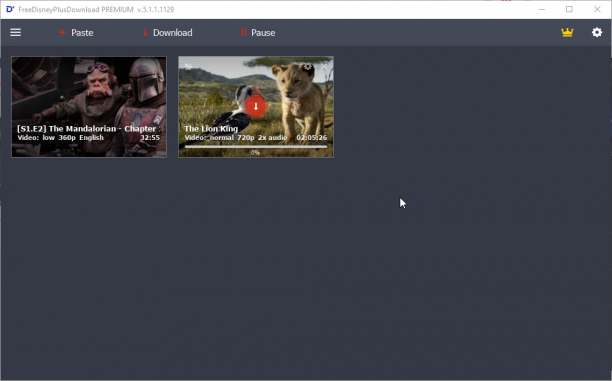Open The Lion King card settings gear
Viewport: 612px width, 381px height.
pos(308,67)
